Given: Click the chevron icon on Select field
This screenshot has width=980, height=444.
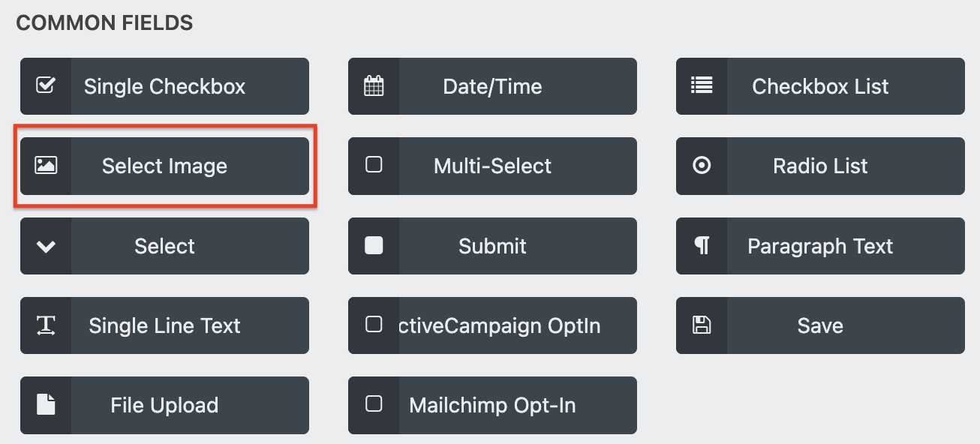Looking at the screenshot, I should [45, 246].
